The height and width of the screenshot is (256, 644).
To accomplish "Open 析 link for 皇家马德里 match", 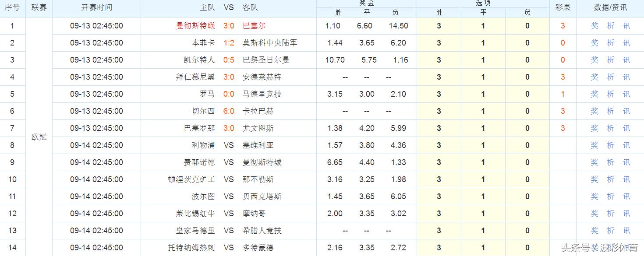I will click(610, 231).
